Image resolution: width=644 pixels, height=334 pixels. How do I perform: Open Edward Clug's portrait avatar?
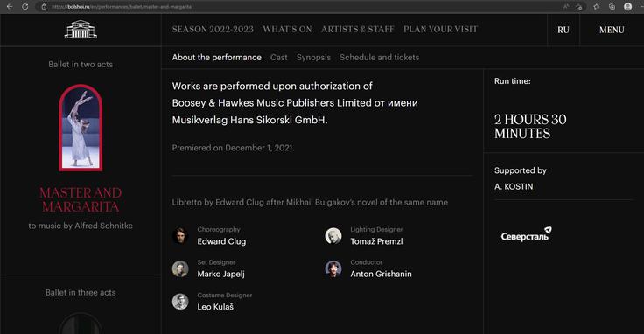[x=180, y=236]
